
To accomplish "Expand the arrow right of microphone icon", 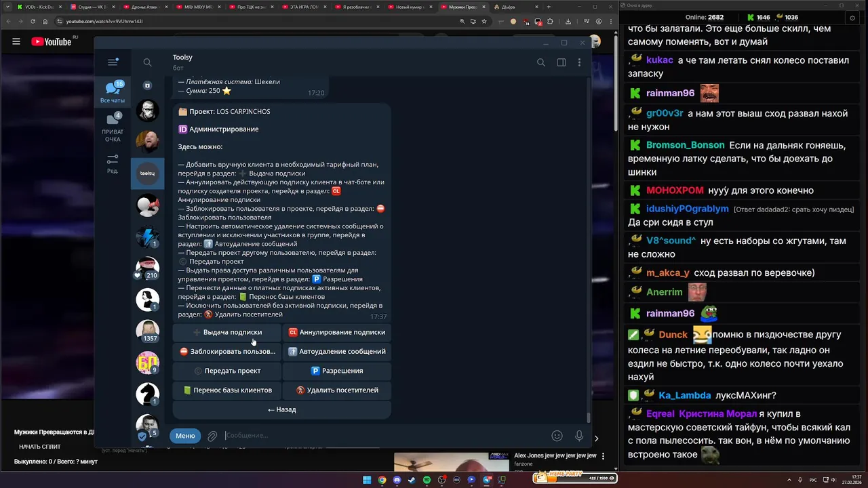I will click(596, 438).
